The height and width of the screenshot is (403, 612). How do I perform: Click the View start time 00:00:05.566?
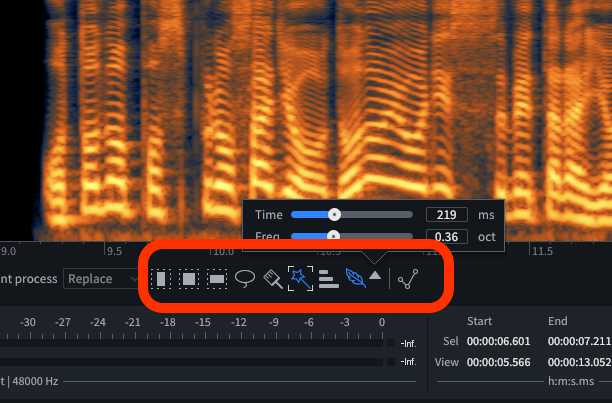pos(497,361)
